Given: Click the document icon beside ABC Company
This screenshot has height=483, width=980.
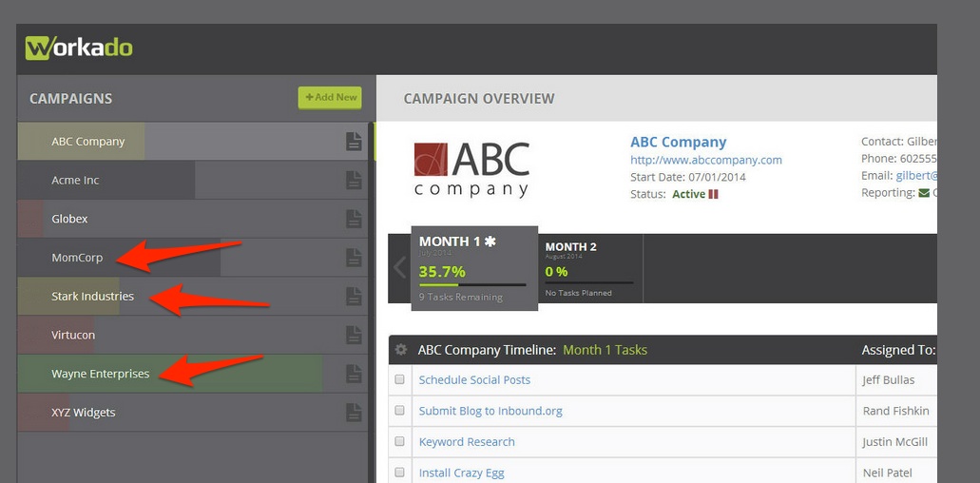Looking at the screenshot, I should point(354,142).
